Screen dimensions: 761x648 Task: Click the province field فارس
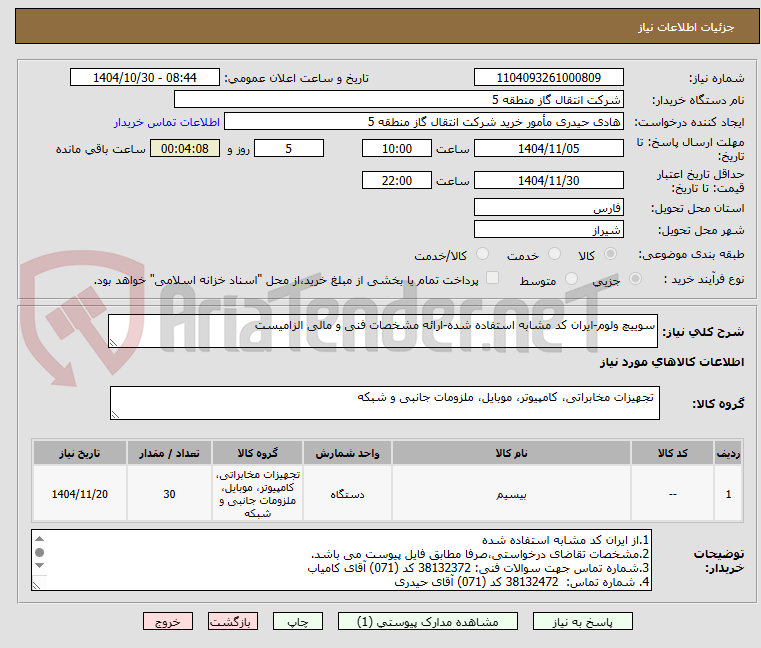point(548,207)
